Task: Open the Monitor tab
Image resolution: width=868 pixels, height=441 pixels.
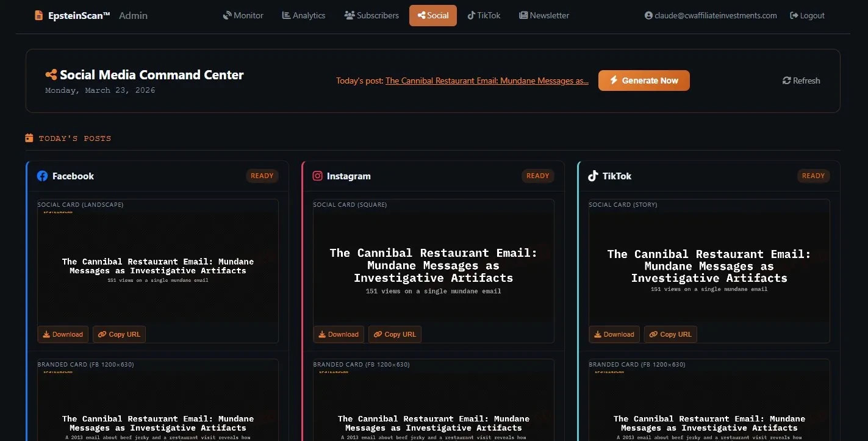Action: (x=243, y=15)
